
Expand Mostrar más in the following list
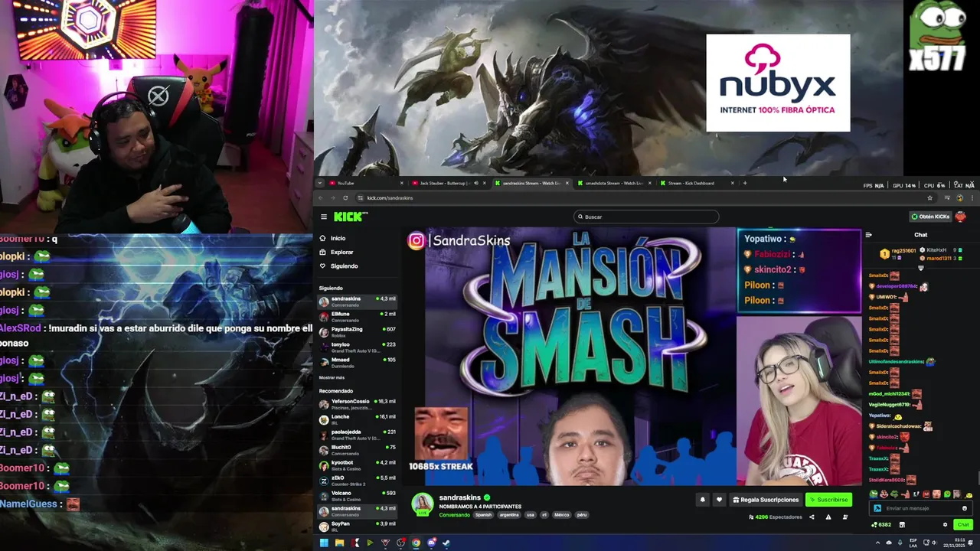click(x=332, y=377)
